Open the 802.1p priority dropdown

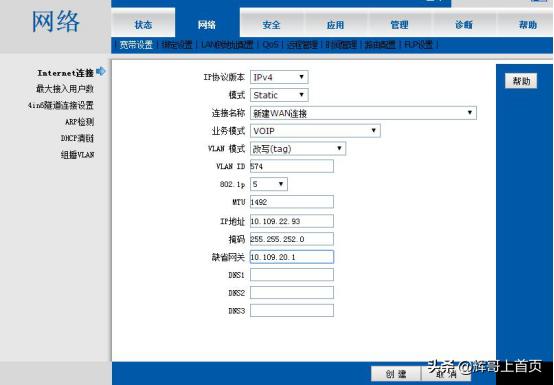pos(269,184)
